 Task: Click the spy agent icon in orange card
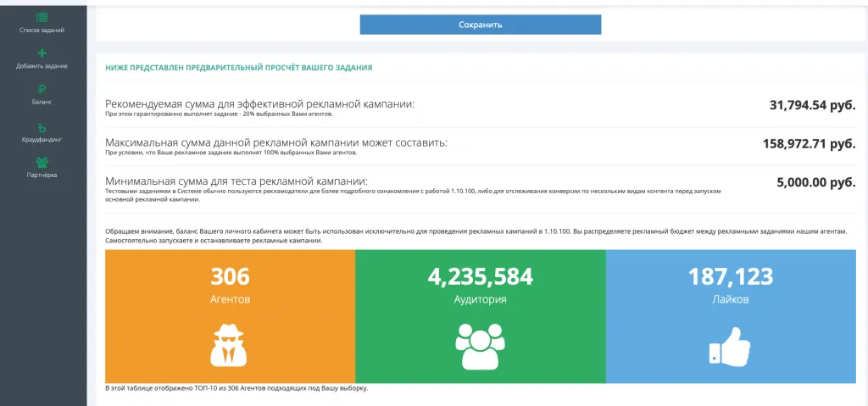coord(229,344)
